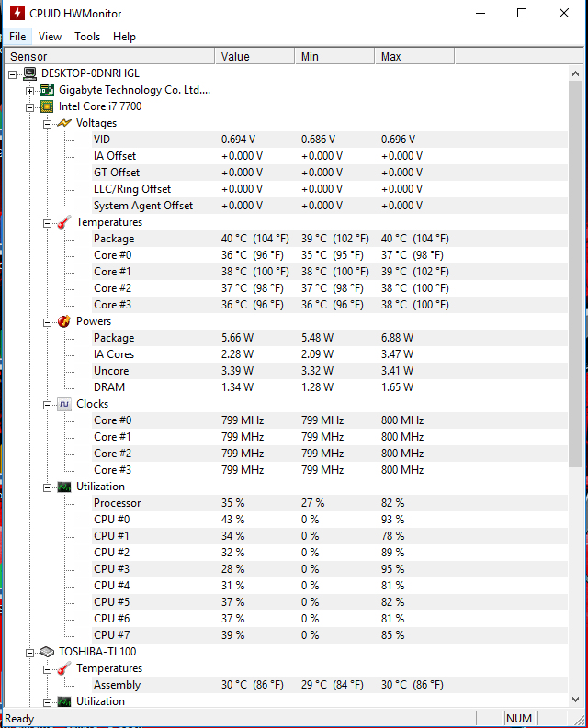Click the bottom Utilization graph icon under TOSHIBA
Image resolution: width=588 pixels, height=728 pixels.
click(x=64, y=701)
